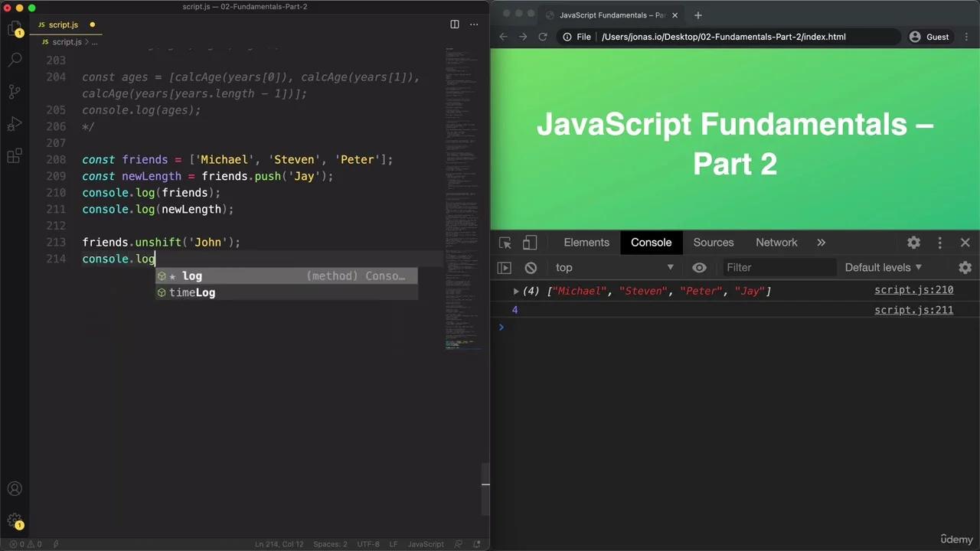
Task: Toggle the inspect element picker
Action: 505,243
